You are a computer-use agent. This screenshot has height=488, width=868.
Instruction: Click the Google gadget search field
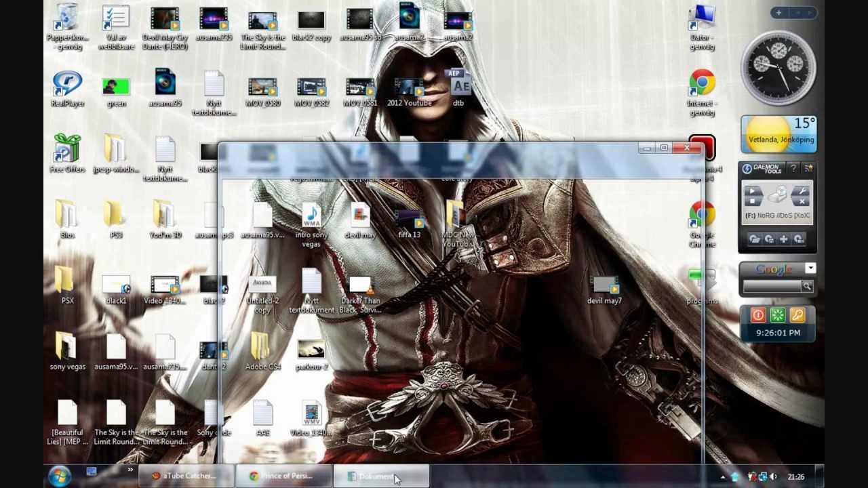point(772,287)
